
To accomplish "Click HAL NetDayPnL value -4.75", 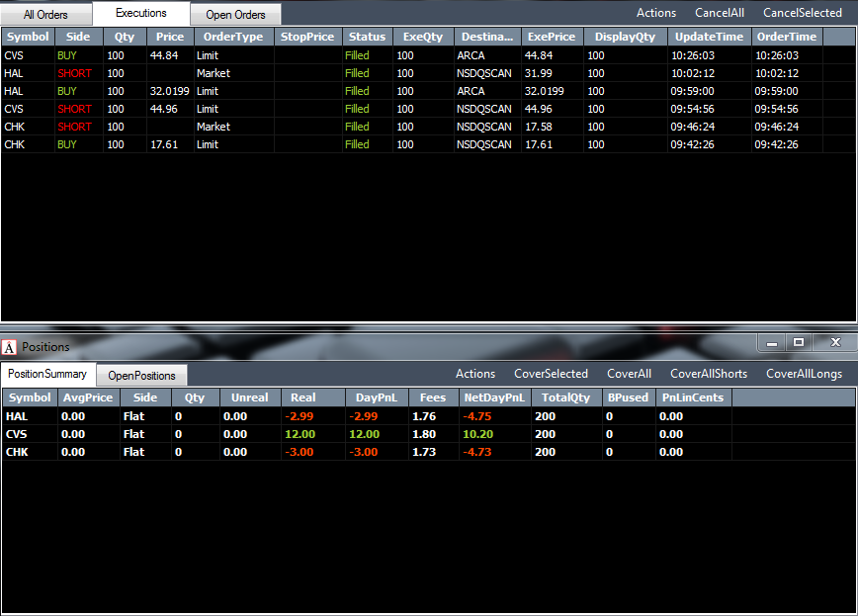I will pyautogui.click(x=477, y=416).
